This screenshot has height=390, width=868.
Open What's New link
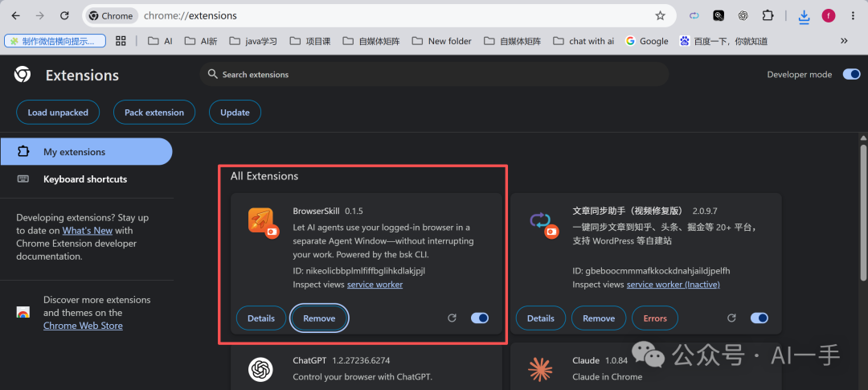88,230
